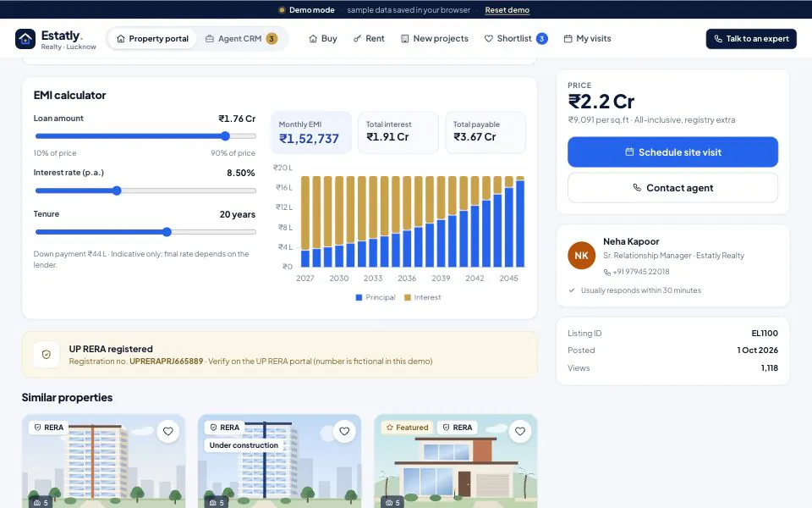Viewport: 812px width, 508px height.
Task: Click the NK agent avatar
Action: pyautogui.click(x=581, y=256)
